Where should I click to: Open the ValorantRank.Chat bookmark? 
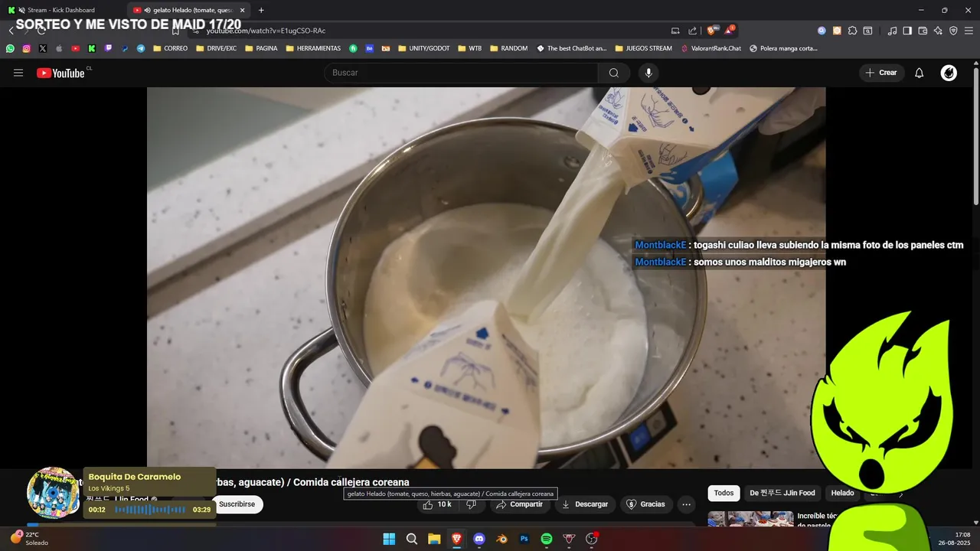pos(710,48)
